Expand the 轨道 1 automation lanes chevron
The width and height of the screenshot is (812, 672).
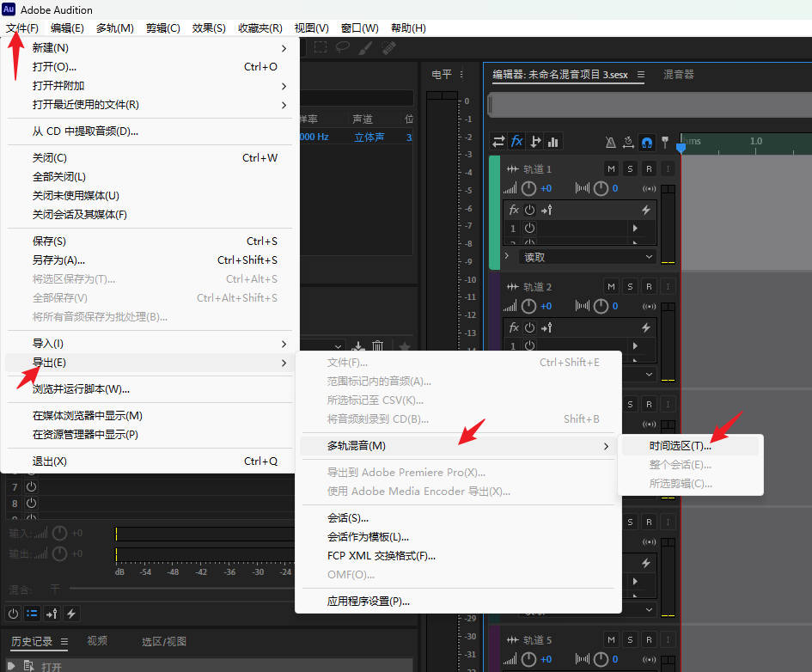pos(507,256)
